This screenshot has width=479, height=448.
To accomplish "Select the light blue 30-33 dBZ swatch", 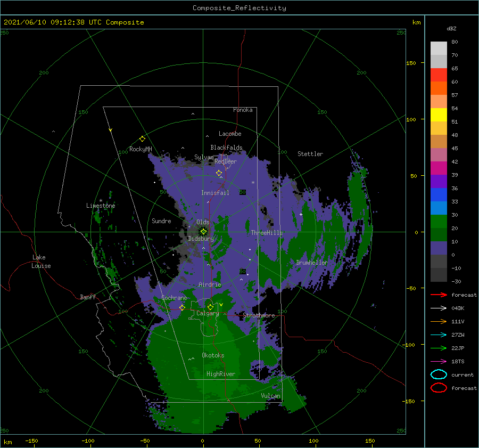I will pyautogui.click(x=439, y=208).
